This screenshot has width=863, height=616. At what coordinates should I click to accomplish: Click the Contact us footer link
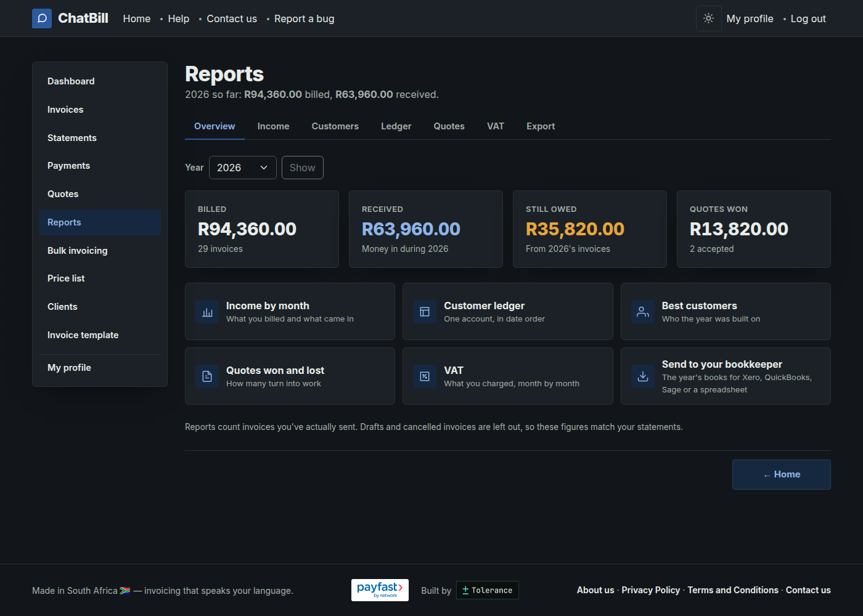coord(808,590)
